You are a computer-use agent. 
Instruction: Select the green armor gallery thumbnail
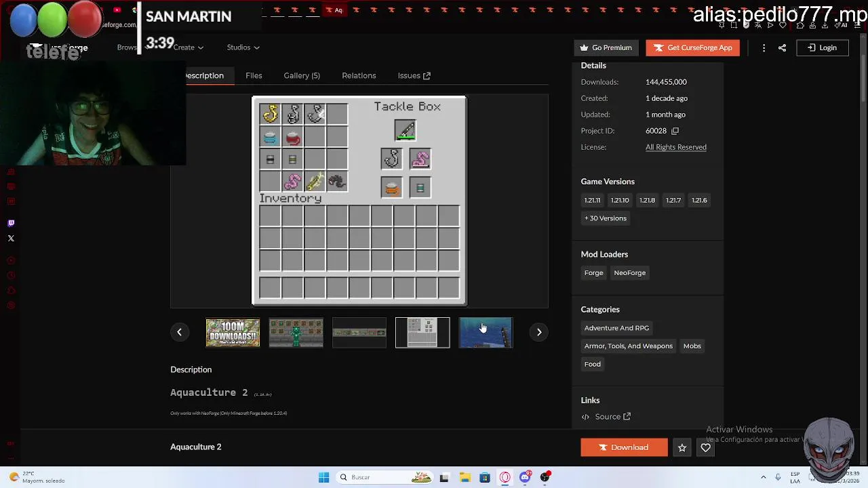(x=296, y=332)
